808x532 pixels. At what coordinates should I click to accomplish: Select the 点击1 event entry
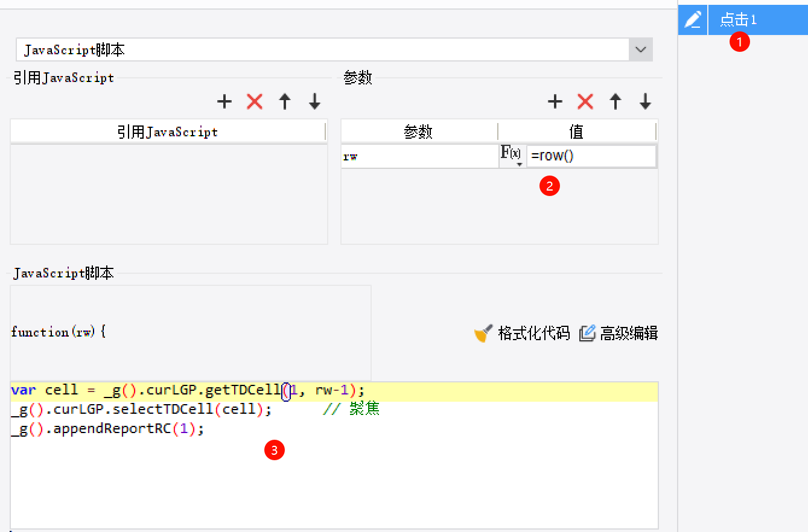pos(758,20)
